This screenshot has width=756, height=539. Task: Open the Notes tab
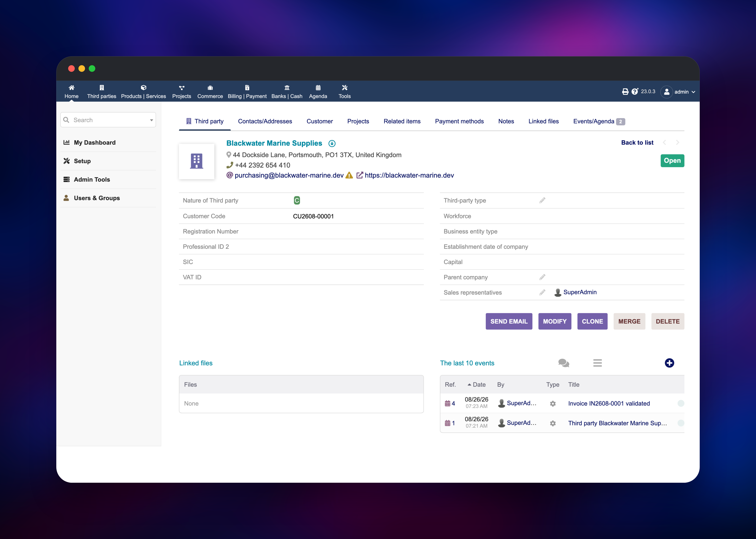click(x=506, y=122)
